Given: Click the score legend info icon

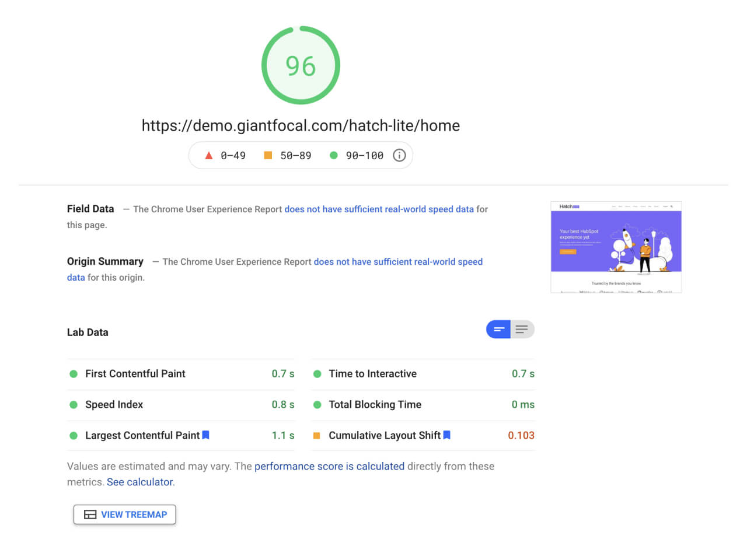Looking at the screenshot, I should click(399, 155).
